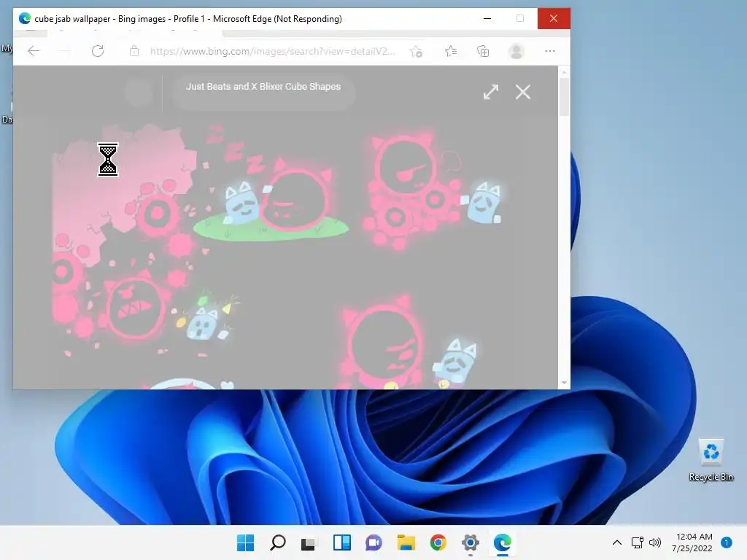Open File Explorer from the taskbar
Viewport: 747px width, 560px height.
[x=406, y=542]
